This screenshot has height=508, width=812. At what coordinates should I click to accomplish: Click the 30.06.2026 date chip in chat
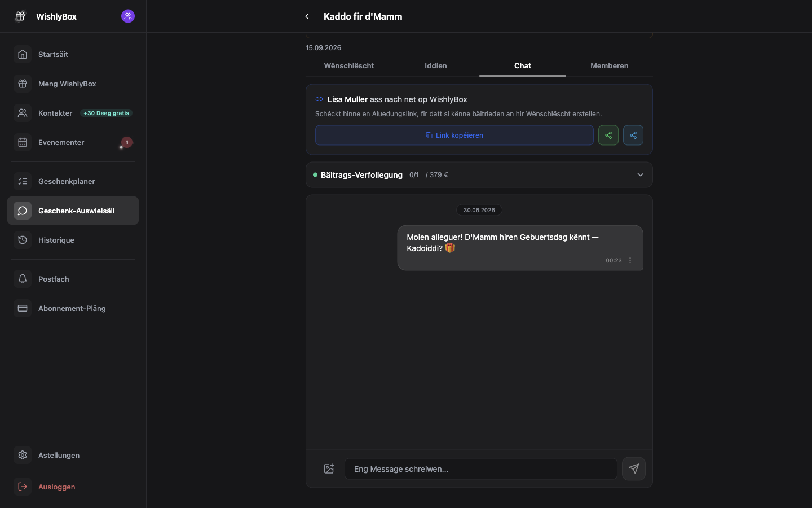click(479, 210)
